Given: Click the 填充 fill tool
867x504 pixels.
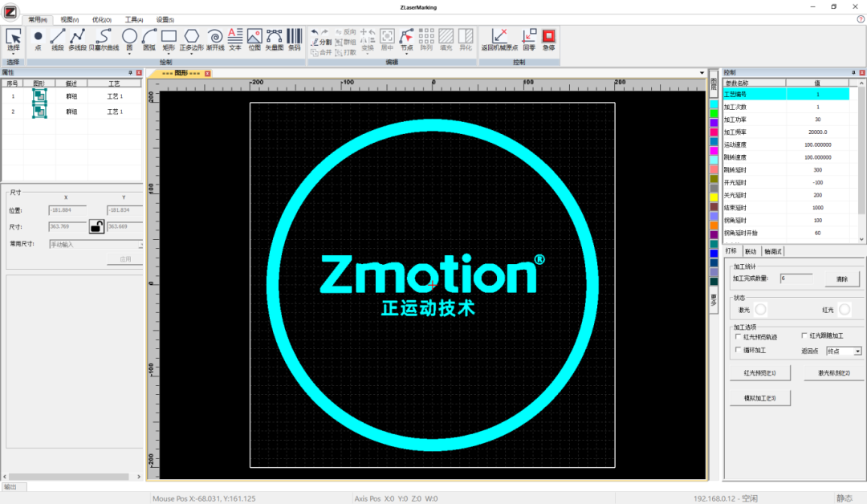Looking at the screenshot, I should click(x=446, y=39).
